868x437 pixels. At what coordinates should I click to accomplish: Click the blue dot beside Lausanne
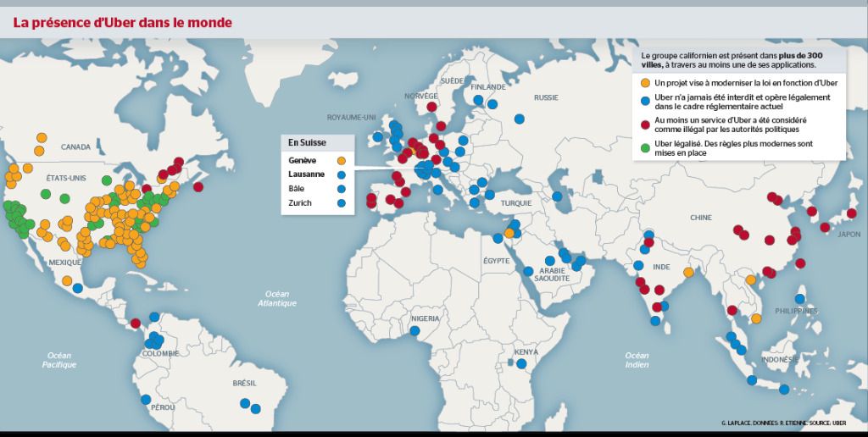[342, 174]
